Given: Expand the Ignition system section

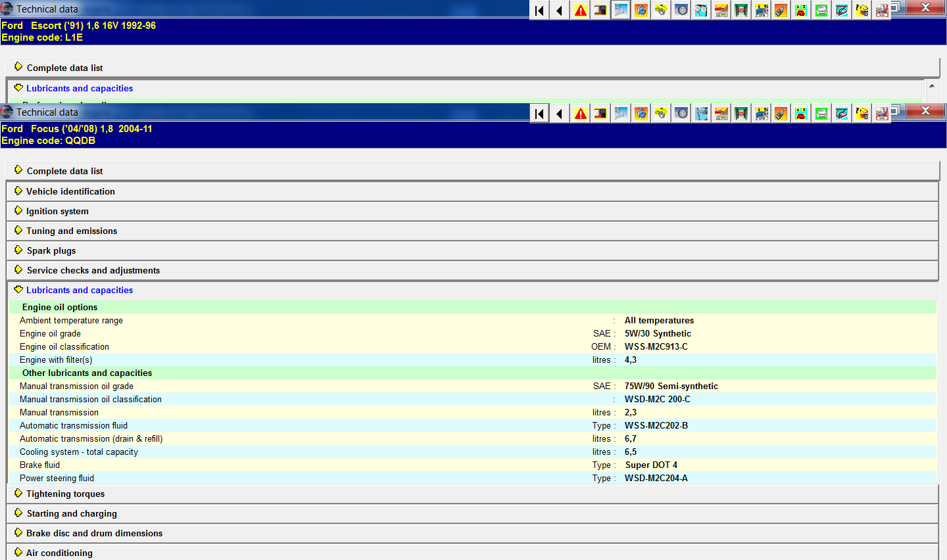Looking at the screenshot, I should [x=57, y=211].
